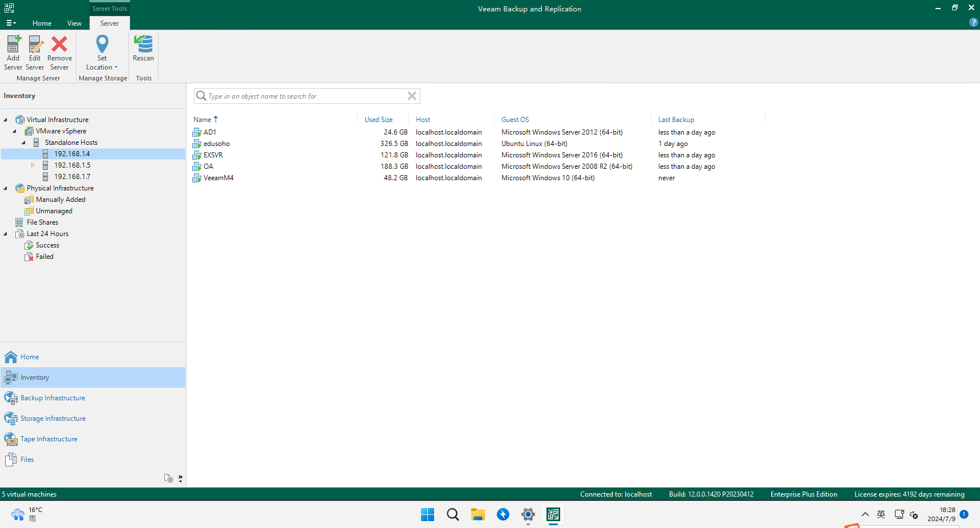The height and width of the screenshot is (528, 980).
Task: Clear the search box with the X icon
Action: [x=412, y=96]
